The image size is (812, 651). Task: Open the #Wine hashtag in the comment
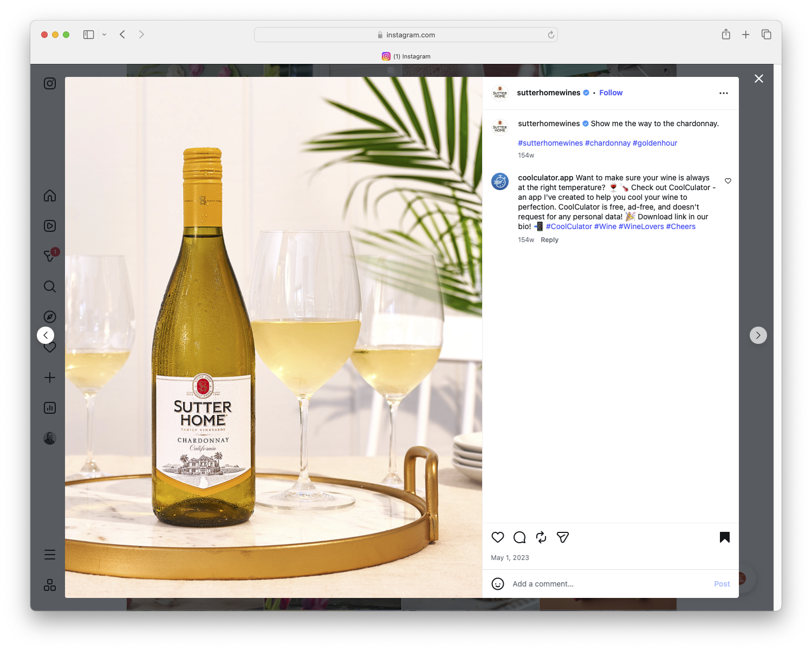(605, 226)
